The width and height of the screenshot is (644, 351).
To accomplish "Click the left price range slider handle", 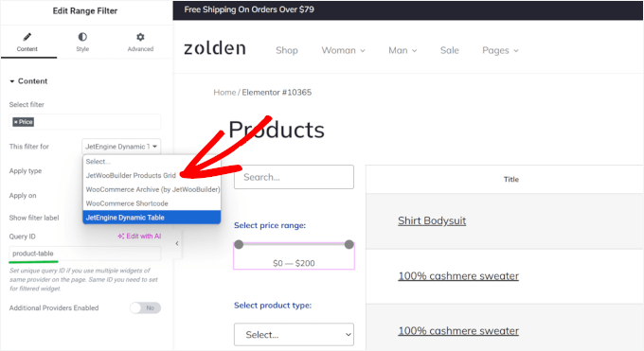I will [239, 245].
